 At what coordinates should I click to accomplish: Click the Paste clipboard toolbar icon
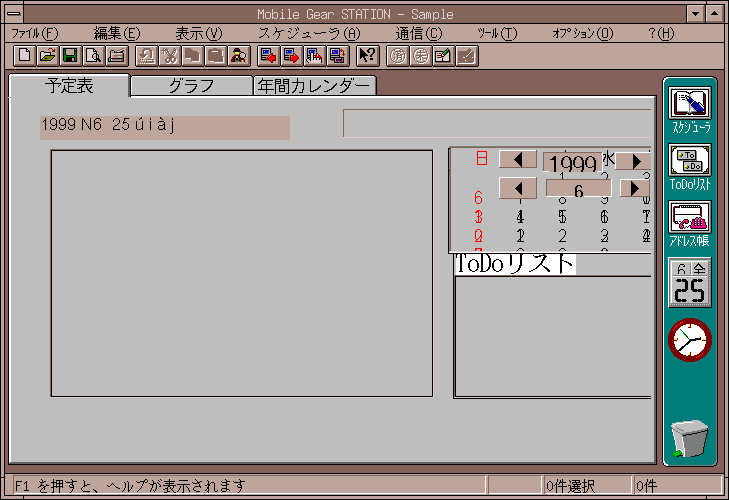(x=216, y=56)
